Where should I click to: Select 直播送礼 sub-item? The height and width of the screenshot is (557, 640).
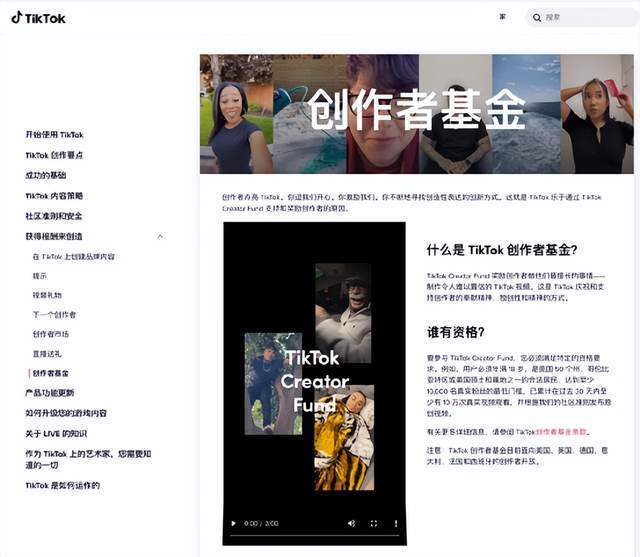[x=47, y=354]
